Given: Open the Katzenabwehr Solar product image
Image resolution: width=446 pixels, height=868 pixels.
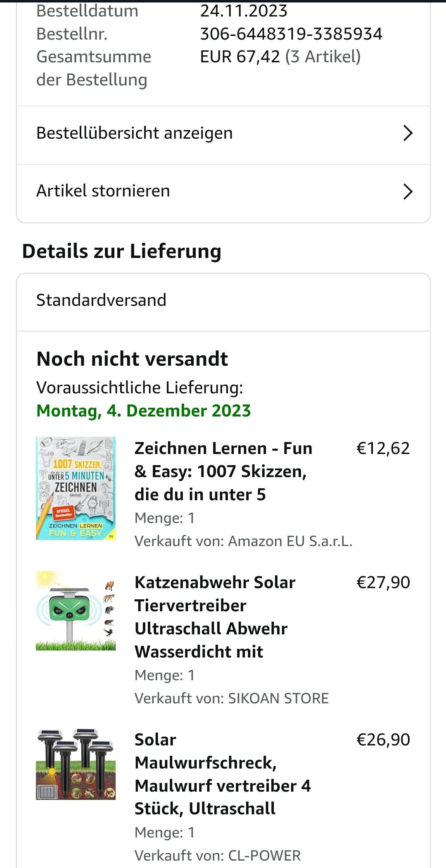Looking at the screenshot, I should coord(76,611).
